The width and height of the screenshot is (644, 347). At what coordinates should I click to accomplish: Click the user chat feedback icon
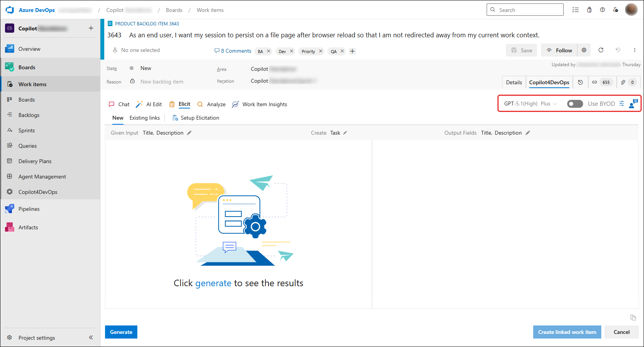633,103
